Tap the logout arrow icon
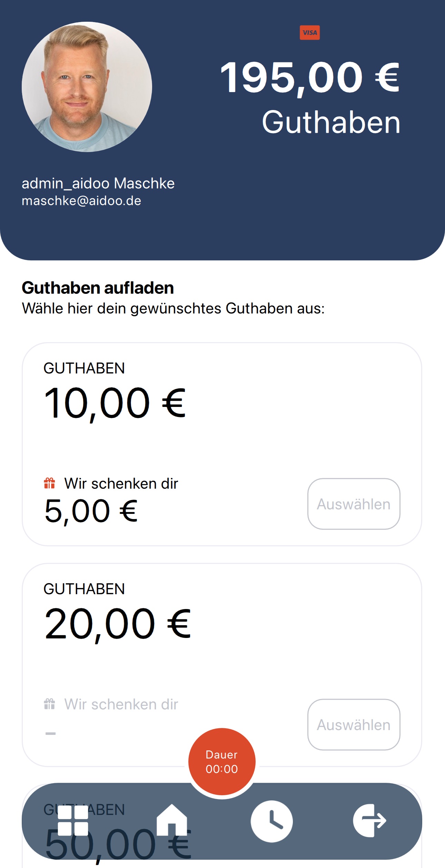This screenshot has height=868, width=445. pos(369,820)
